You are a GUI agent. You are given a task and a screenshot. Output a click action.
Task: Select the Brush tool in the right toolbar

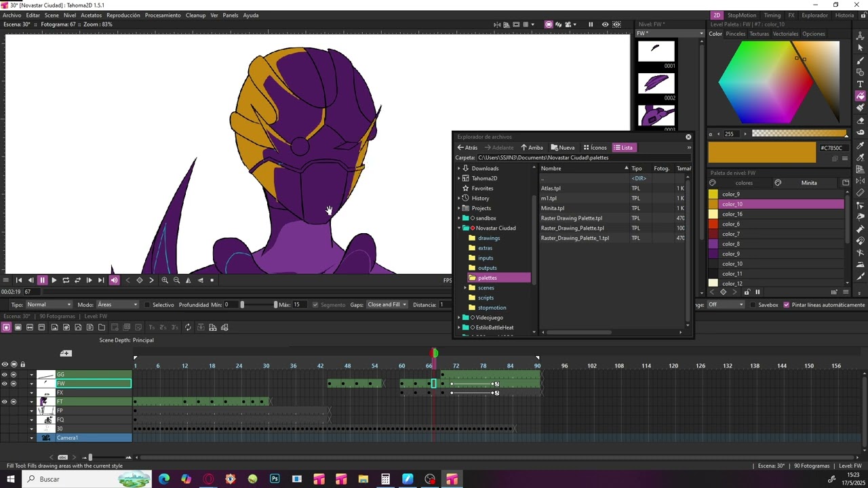coord(861,60)
